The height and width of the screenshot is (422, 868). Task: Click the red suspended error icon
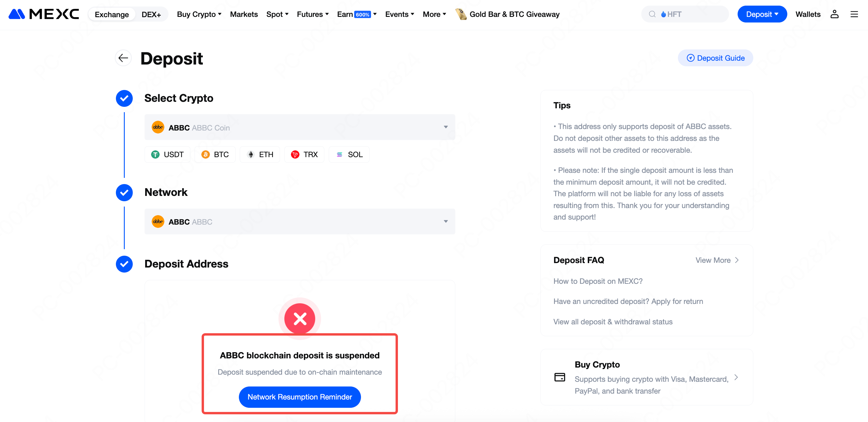pos(299,318)
